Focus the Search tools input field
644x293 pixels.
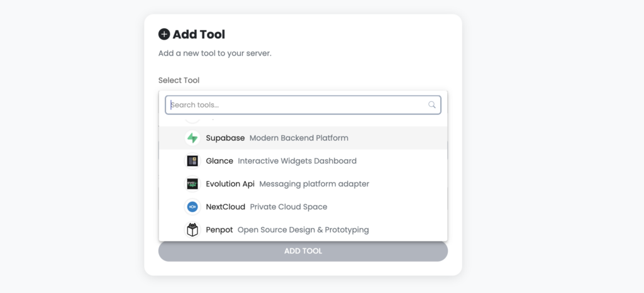click(303, 105)
